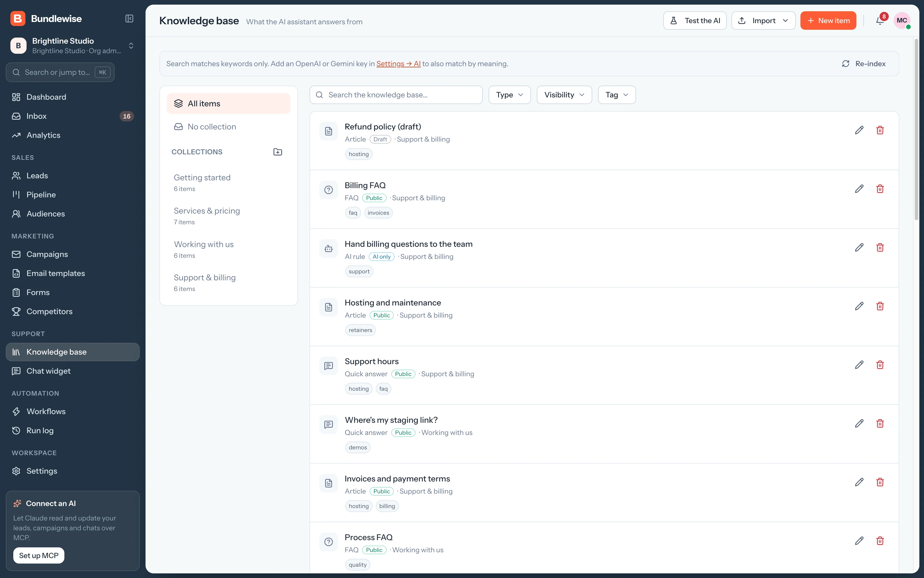Viewport: 924px width, 578px height.
Task: Go to Dashboard in sidebar
Action: tap(72, 97)
